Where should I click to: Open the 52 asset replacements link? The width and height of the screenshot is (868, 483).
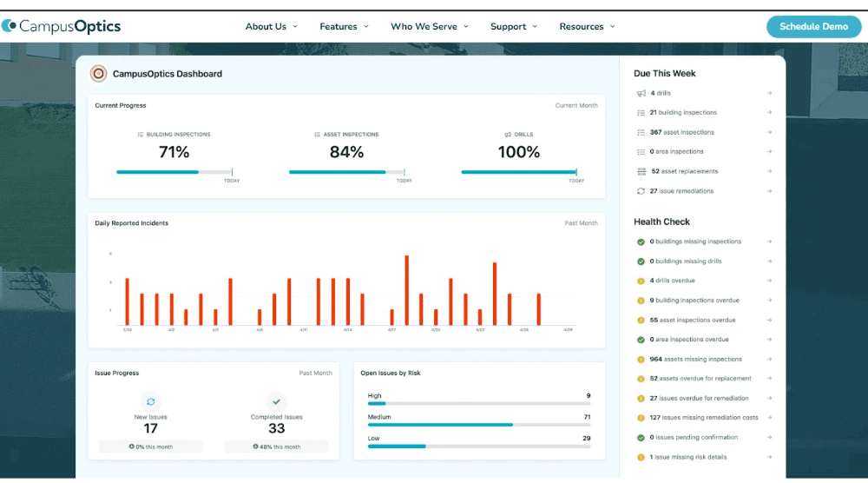tap(684, 172)
